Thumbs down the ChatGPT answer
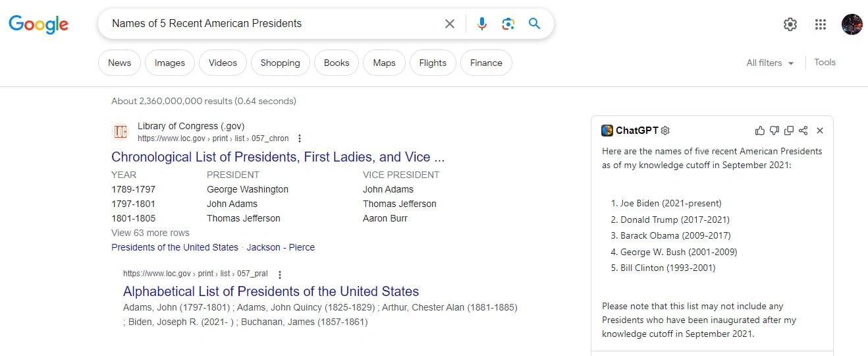868x356 pixels. 774,131
